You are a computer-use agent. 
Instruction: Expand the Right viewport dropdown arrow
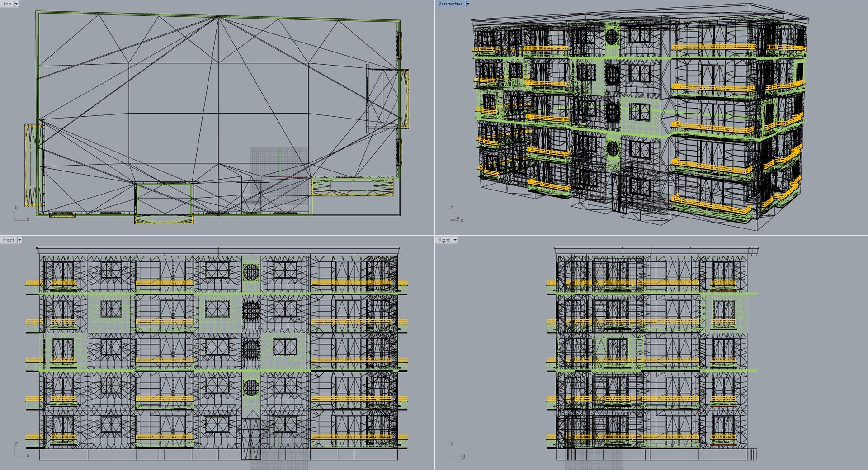point(455,240)
